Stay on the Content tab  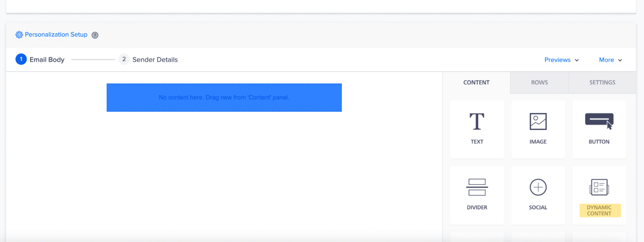(476, 82)
